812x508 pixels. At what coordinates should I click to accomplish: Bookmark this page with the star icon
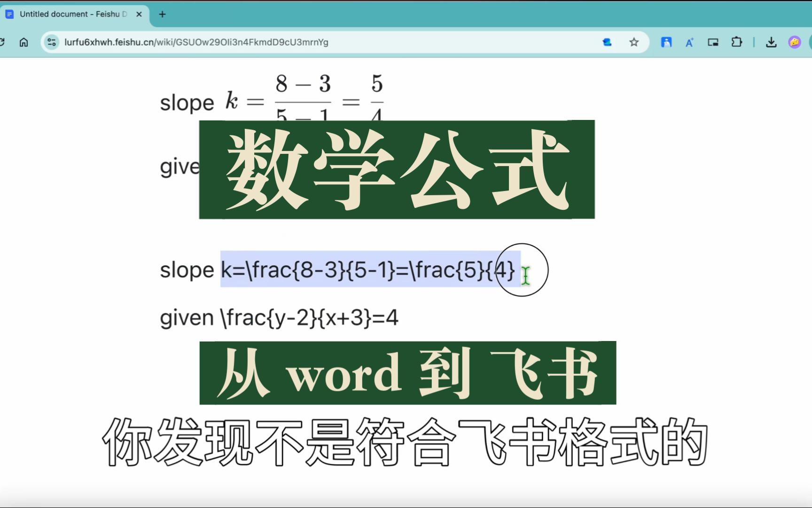[x=634, y=42]
